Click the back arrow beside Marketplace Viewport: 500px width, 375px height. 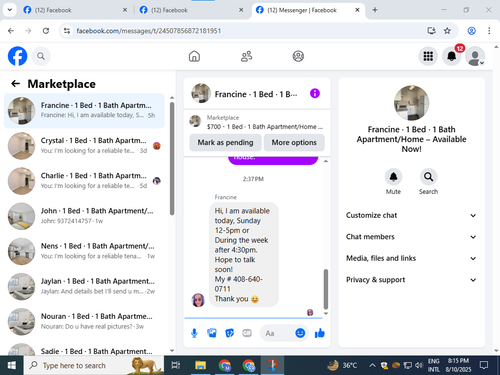[x=15, y=84]
